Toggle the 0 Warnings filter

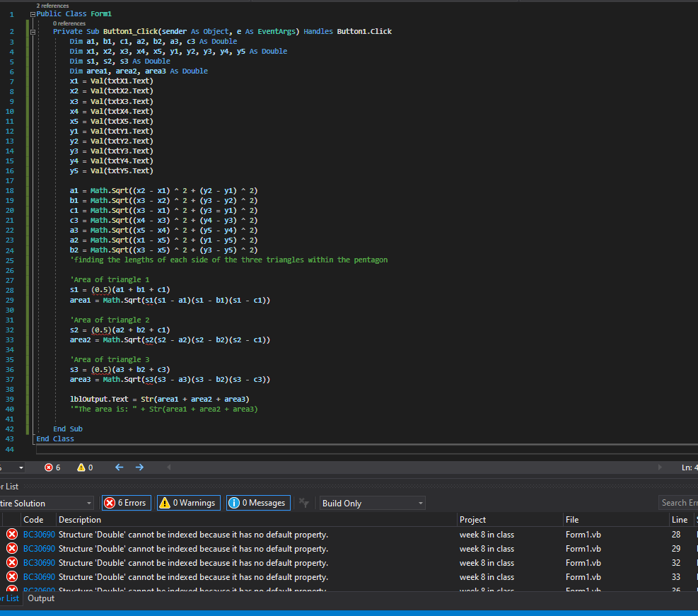tap(189, 503)
